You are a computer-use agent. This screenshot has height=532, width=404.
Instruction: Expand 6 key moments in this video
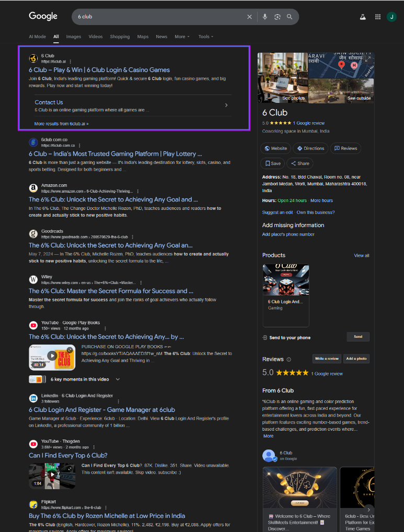(x=118, y=379)
